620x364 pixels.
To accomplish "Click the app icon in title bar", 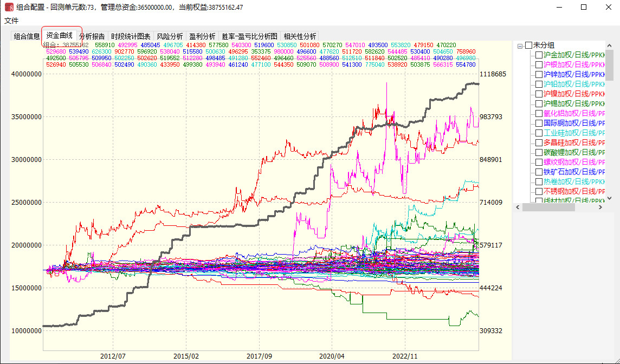I will (9, 8).
